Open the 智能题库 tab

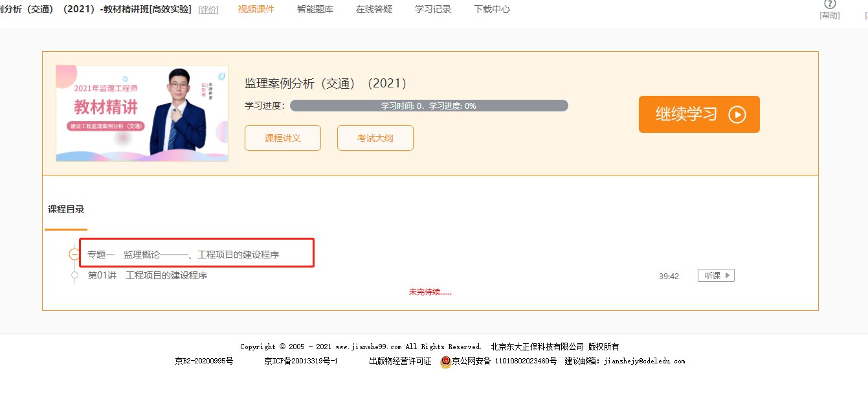coord(315,9)
